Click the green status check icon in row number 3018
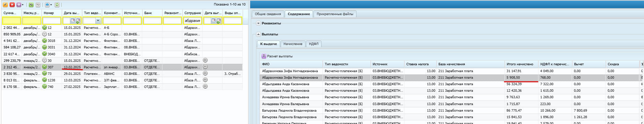Viewport: 644px width, 124px height. click(x=45, y=41)
